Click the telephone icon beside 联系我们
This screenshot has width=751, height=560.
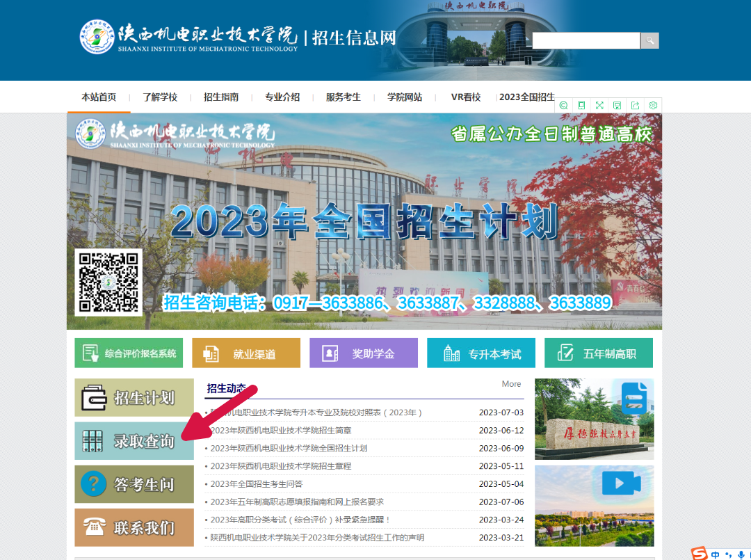[x=95, y=526]
